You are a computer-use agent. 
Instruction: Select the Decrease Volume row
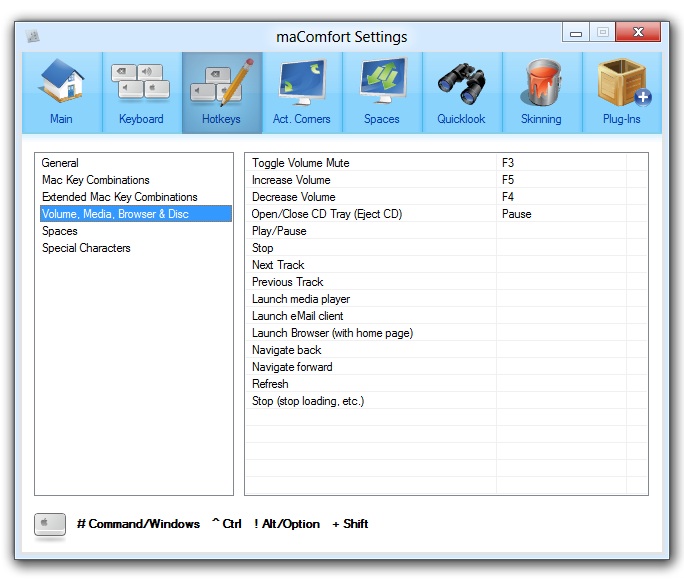click(x=446, y=197)
